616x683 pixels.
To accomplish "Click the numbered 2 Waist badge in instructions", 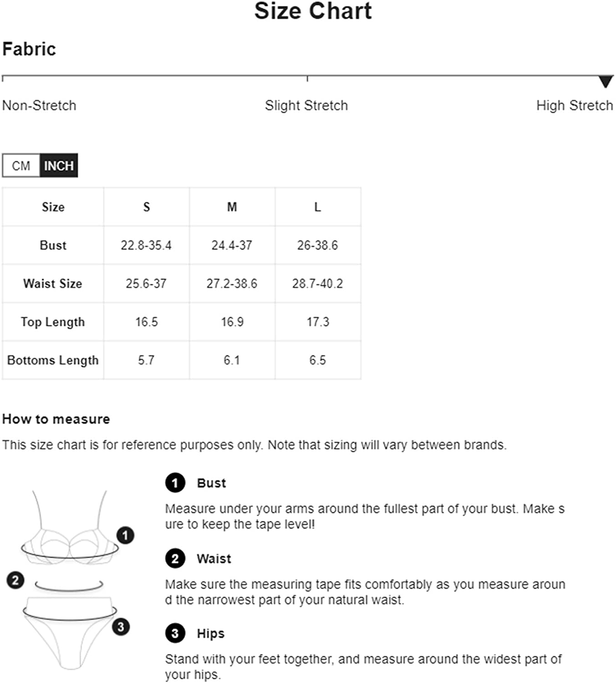I will tap(175, 558).
